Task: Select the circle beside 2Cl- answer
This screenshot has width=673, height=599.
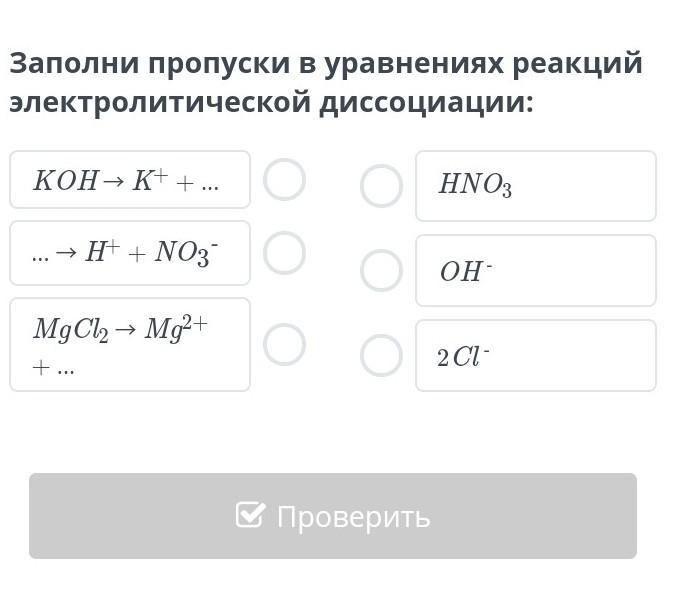Action: 381,355
